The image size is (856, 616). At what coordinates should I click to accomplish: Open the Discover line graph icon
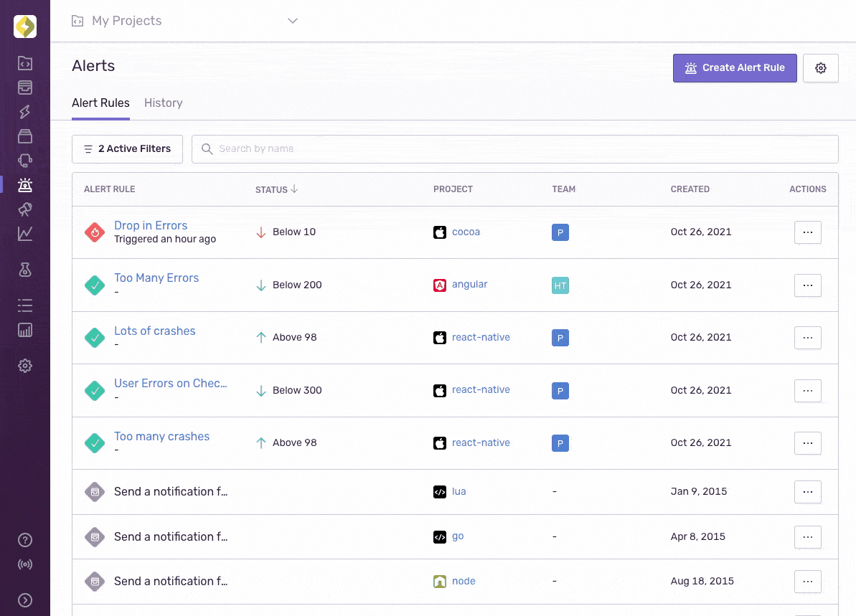[x=25, y=234]
